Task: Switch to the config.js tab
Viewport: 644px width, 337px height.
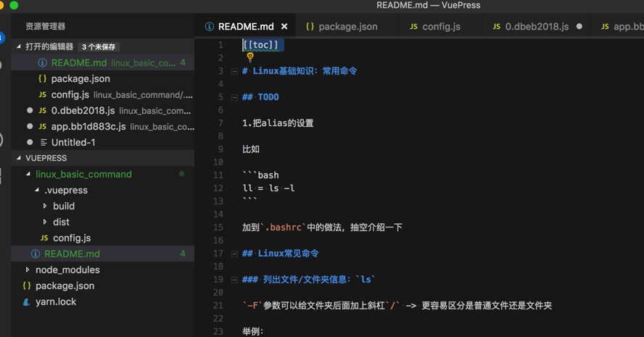Action: (440, 27)
